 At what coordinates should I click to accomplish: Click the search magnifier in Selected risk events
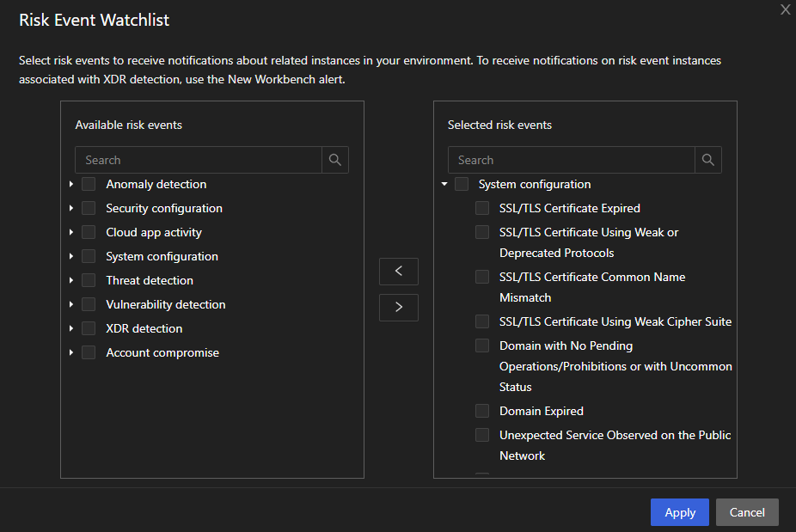click(x=708, y=160)
